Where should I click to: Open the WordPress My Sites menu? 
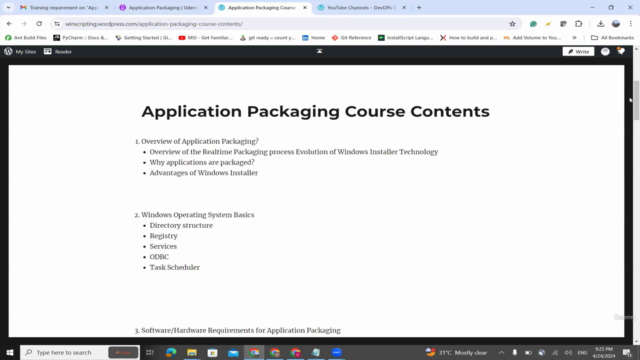point(20,51)
